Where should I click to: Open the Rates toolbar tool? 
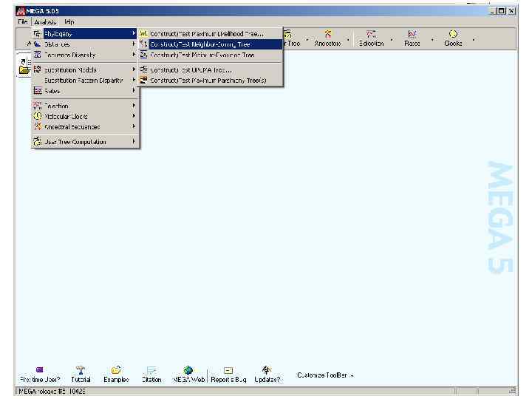coord(412,38)
